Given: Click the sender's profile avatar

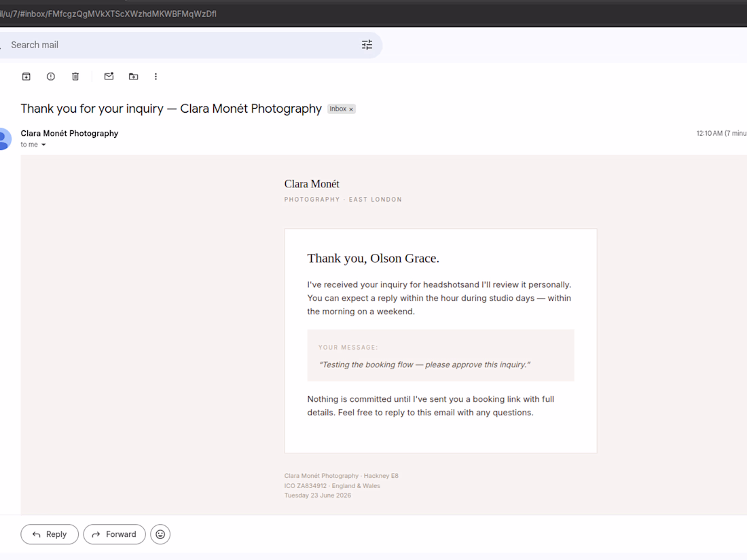Looking at the screenshot, I should [x=4, y=139].
